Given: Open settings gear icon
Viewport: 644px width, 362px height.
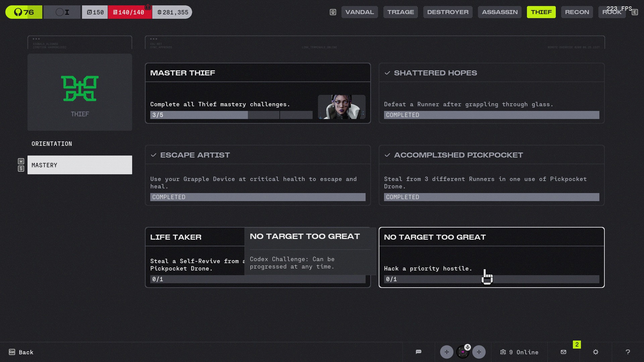Looking at the screenshot, I should pyautogui.click(x=596, y=352).
